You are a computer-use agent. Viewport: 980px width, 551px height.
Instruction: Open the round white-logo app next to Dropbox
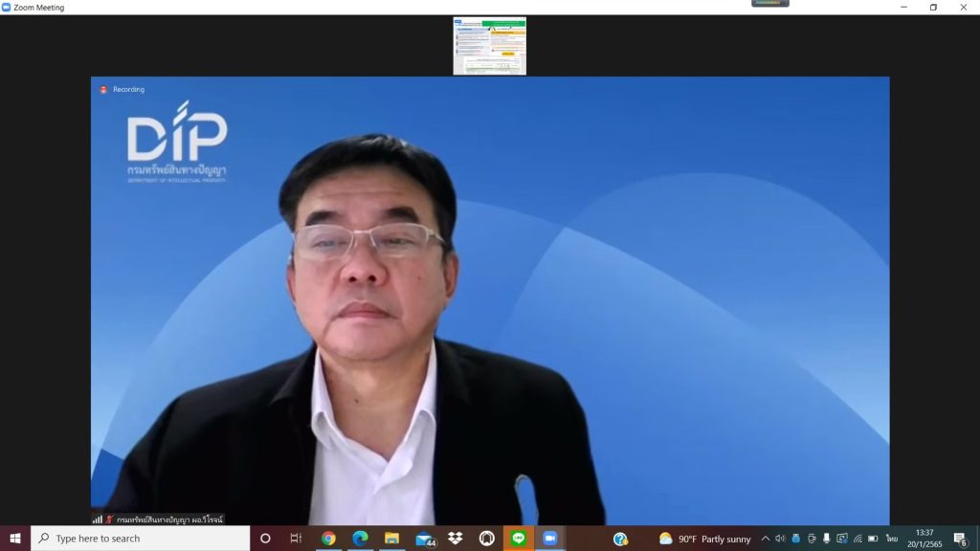pyautogui.click(x=487, y=538)
